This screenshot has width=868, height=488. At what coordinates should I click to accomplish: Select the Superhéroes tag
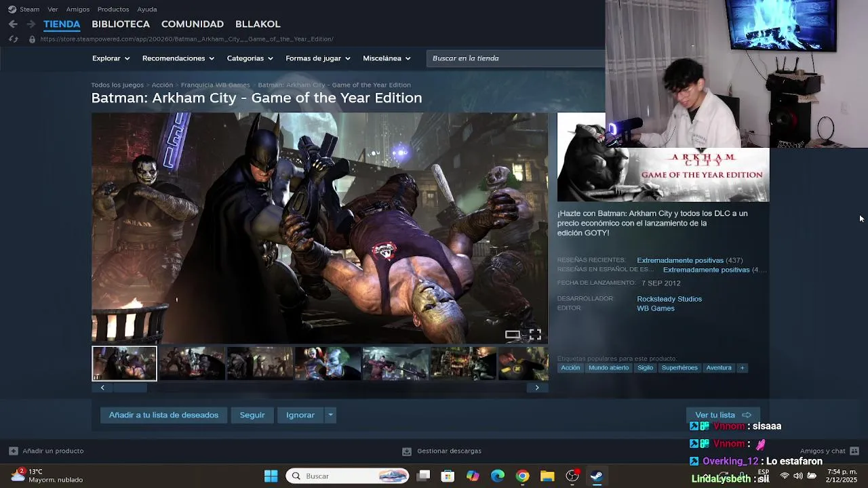[x=679, y=368]
